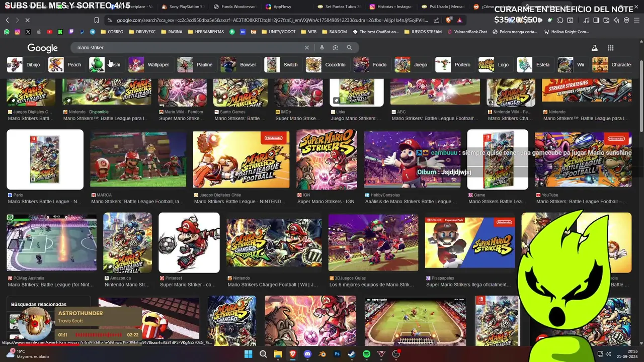This screenshot has height=362, width=644.
Task: Open the Windows Start menu
Action: (x=249, y=354)
